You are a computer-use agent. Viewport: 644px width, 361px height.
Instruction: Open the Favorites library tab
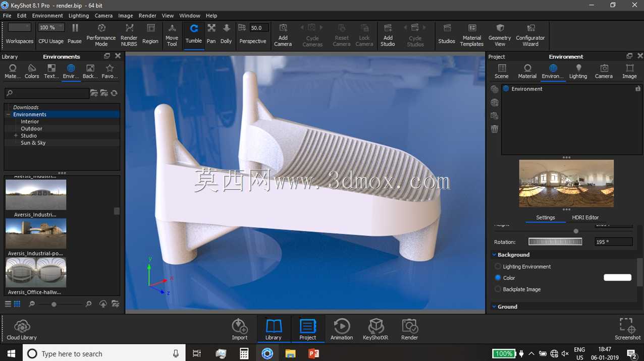[110, 71]
